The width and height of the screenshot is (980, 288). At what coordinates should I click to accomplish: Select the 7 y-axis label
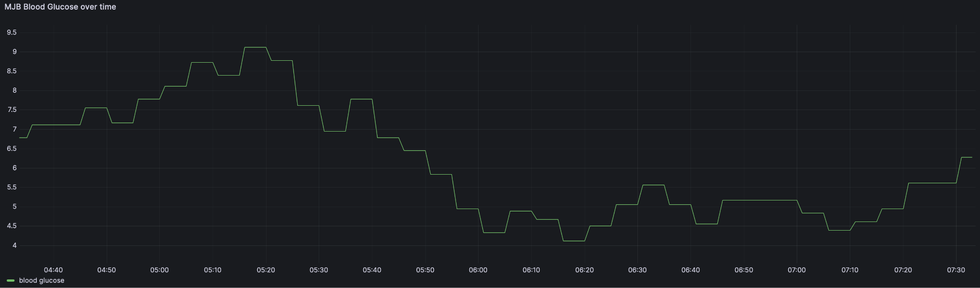(x=15, y=129)
